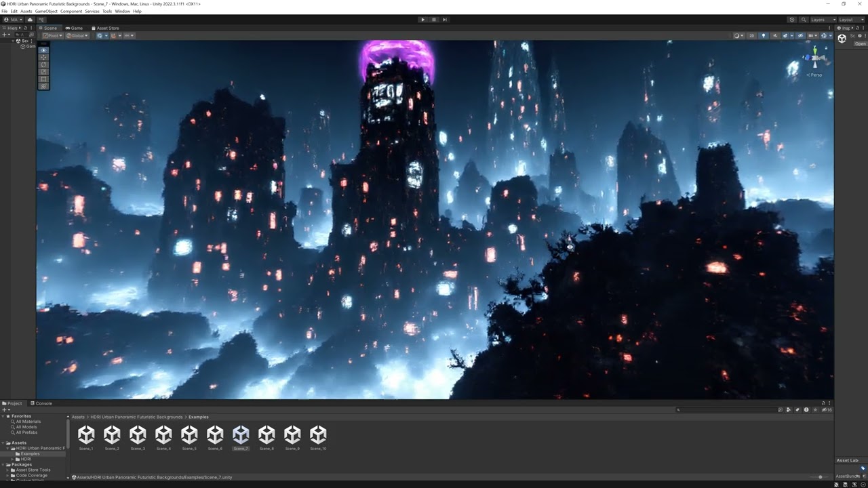Click the Step frame button
This screenshot has width=868, height=488.
[x=444, y=20]
